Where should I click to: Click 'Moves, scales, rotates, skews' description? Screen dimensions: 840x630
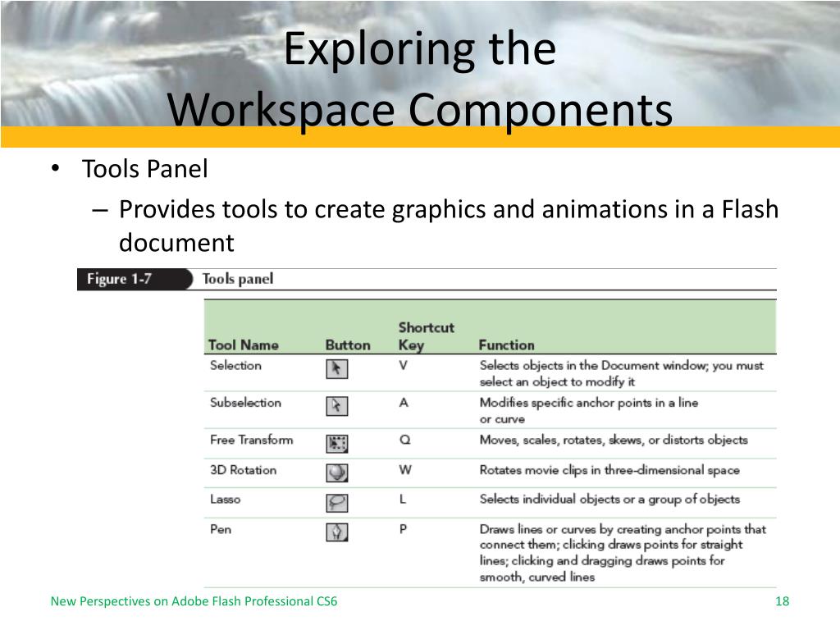pos(614,441)
